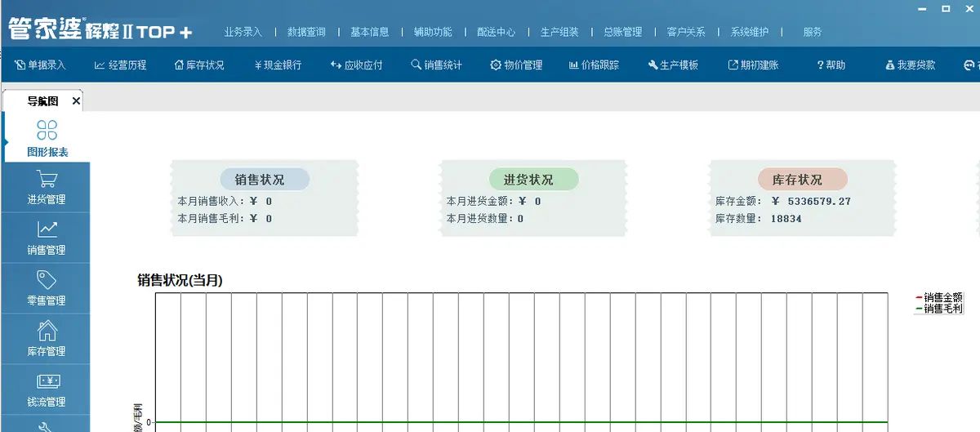Click the 库存状况 toolbar shortcut

[x=199, y=65]
